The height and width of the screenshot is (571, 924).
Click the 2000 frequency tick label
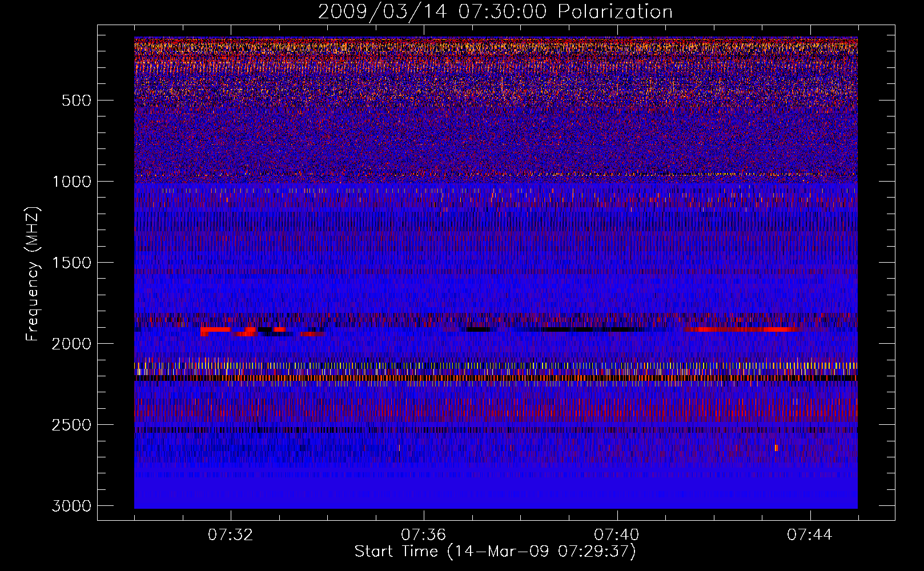(x=71, y=344)
